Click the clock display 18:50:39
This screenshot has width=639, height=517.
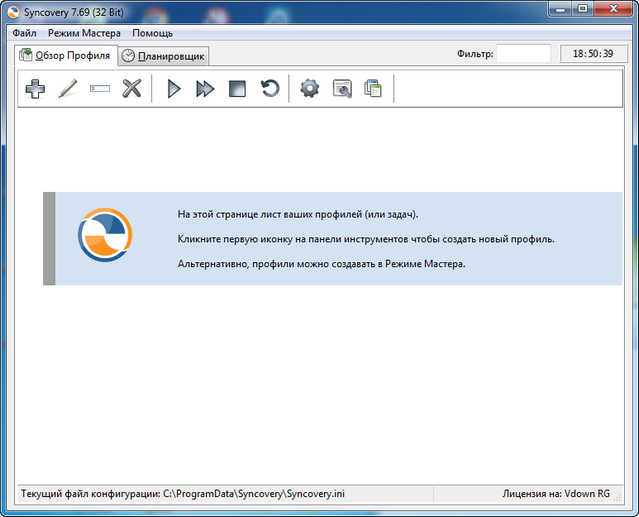click(593, 53)
